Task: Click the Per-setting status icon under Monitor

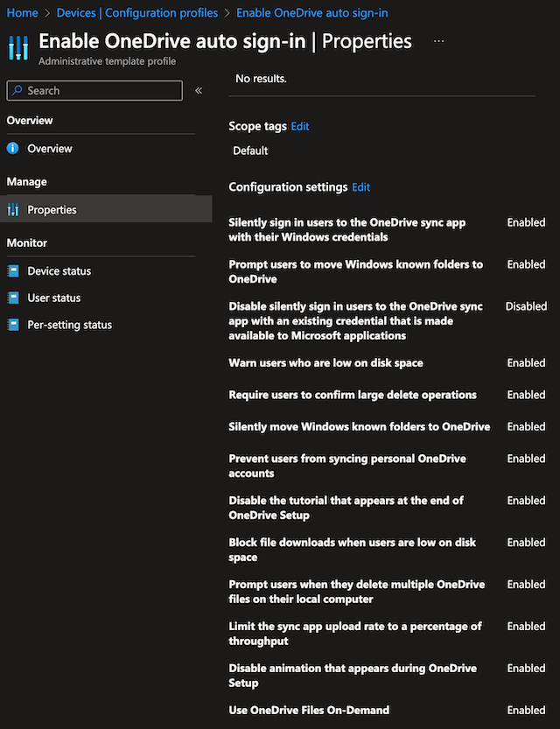Action: [x=15, y=325]
